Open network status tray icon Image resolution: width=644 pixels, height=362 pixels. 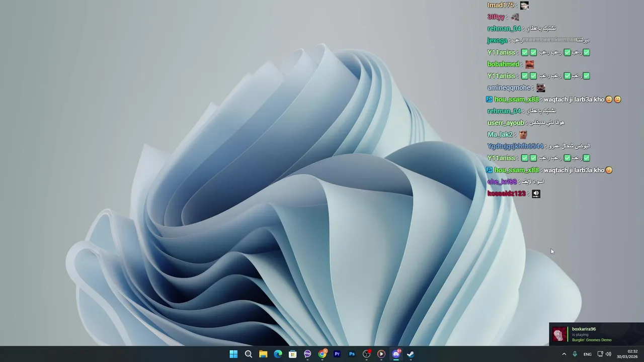click(x=600, y=354)
